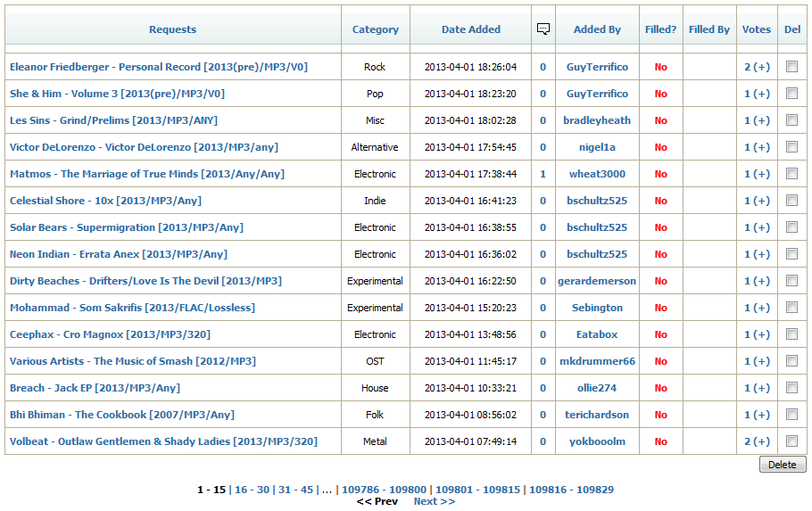View user yokbooolm profile
Viewport: 812px width, 511px height.
[x=597, y=441]
